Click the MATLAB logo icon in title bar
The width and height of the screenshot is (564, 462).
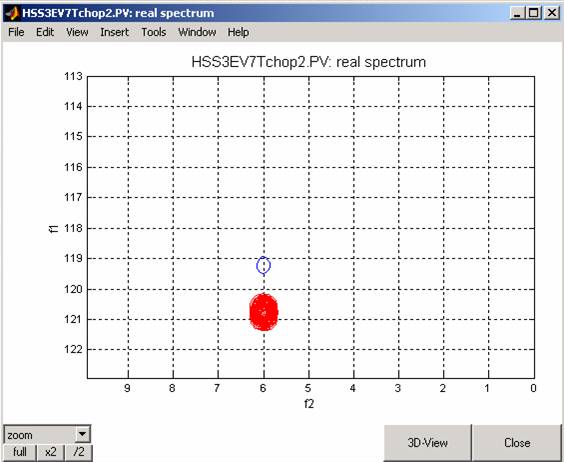[12, 13]
